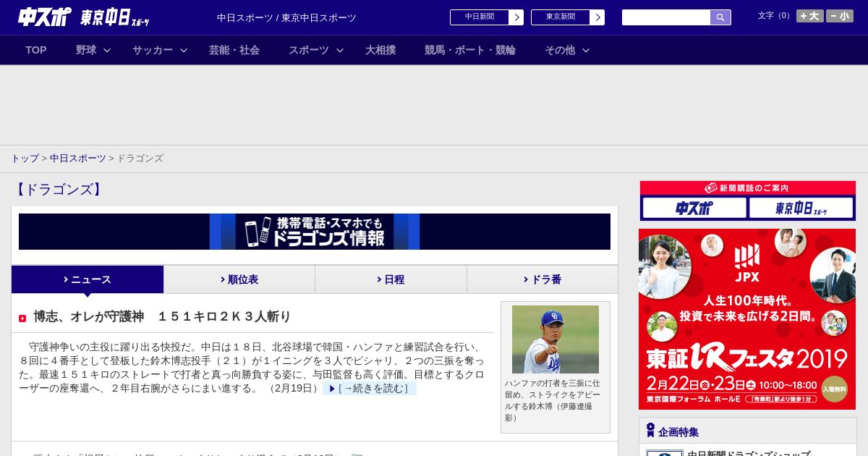868x456 pixels.
Task: Click the 企画特集 ribbon icon
Action: point(650,431)
